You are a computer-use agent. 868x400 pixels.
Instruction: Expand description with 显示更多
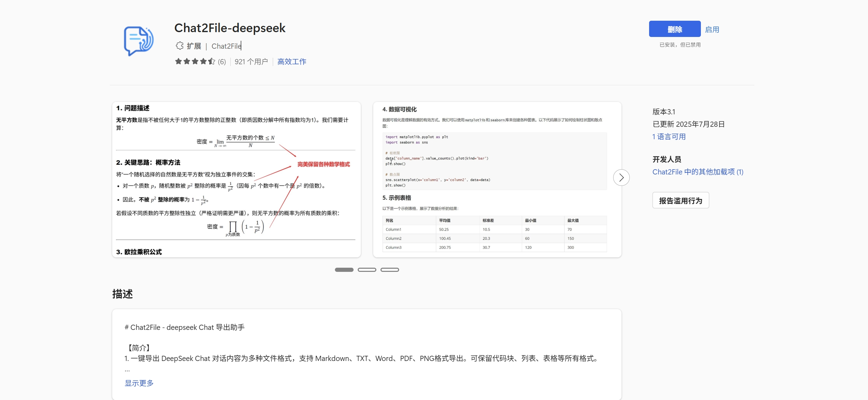pos(139,383)
